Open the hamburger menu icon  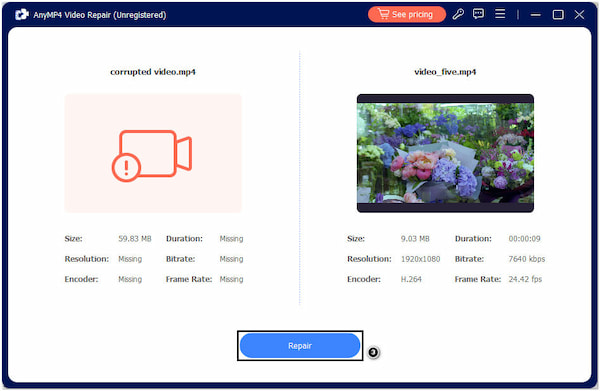500,14
